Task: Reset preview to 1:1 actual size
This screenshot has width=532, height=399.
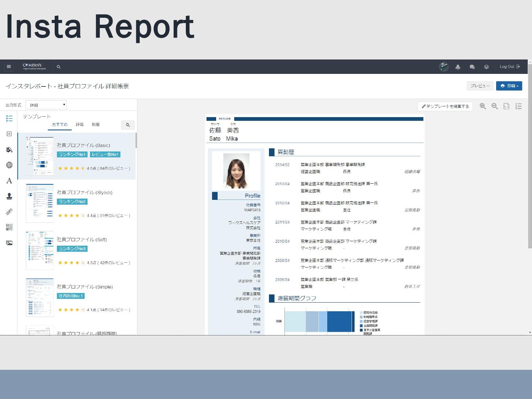Action: (x=507, y=106)
